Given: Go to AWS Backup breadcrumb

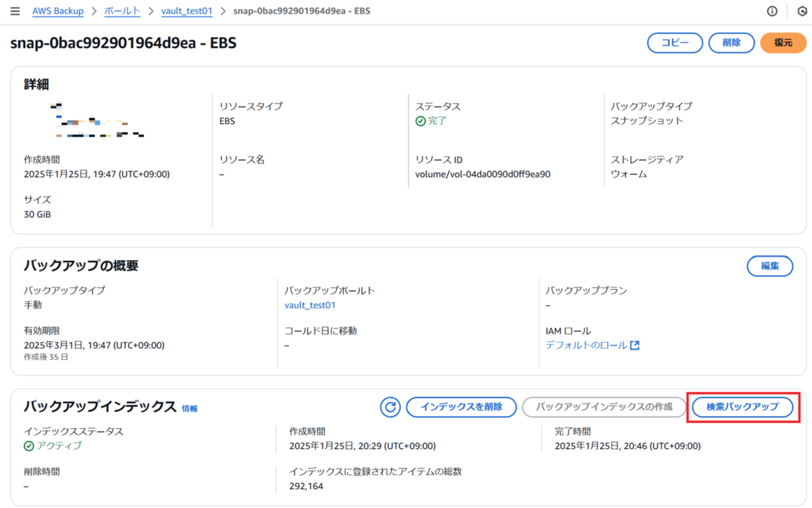Looking at the screenshot, I should (x=58, y=12).
